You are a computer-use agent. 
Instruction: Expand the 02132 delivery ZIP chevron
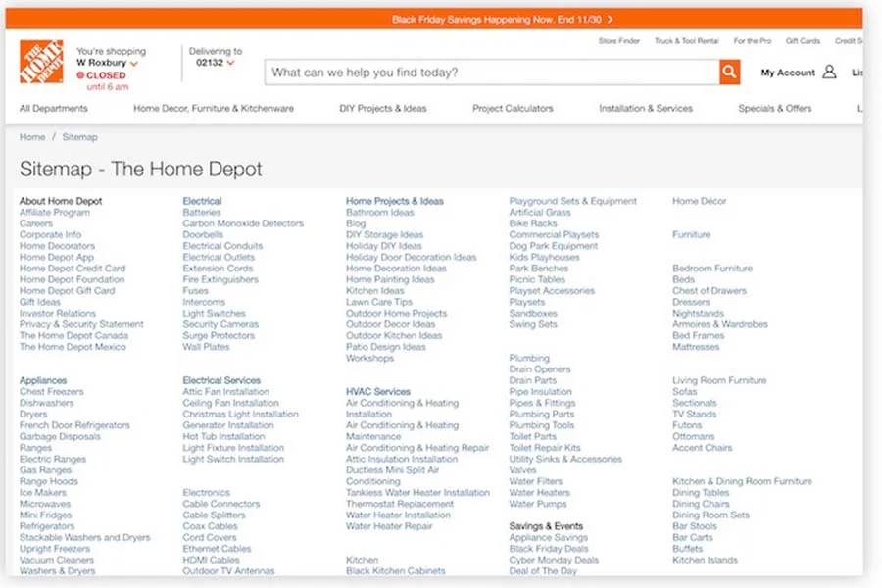[230, 63]
